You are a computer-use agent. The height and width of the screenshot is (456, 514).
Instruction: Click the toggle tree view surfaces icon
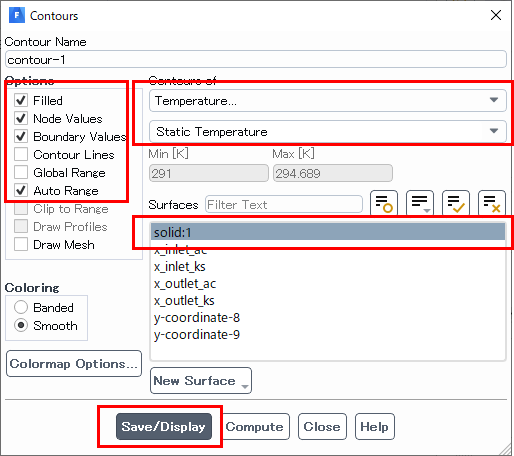click(x=384, y=203)
